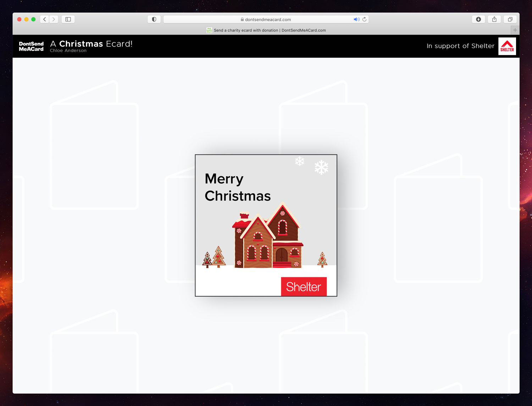Mute audio via the address bar speaker icon
The image size is (532, 406).
click(356, 20)
